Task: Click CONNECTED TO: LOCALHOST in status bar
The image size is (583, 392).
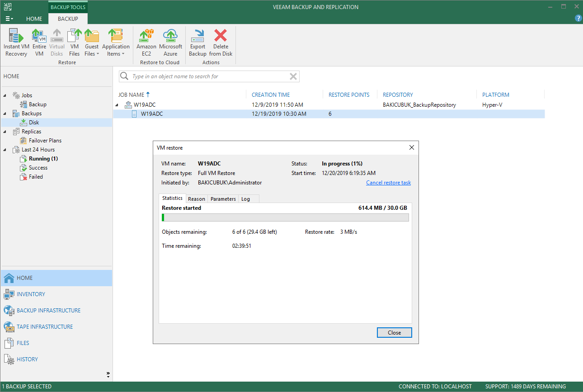Action: tap(435, 387)
